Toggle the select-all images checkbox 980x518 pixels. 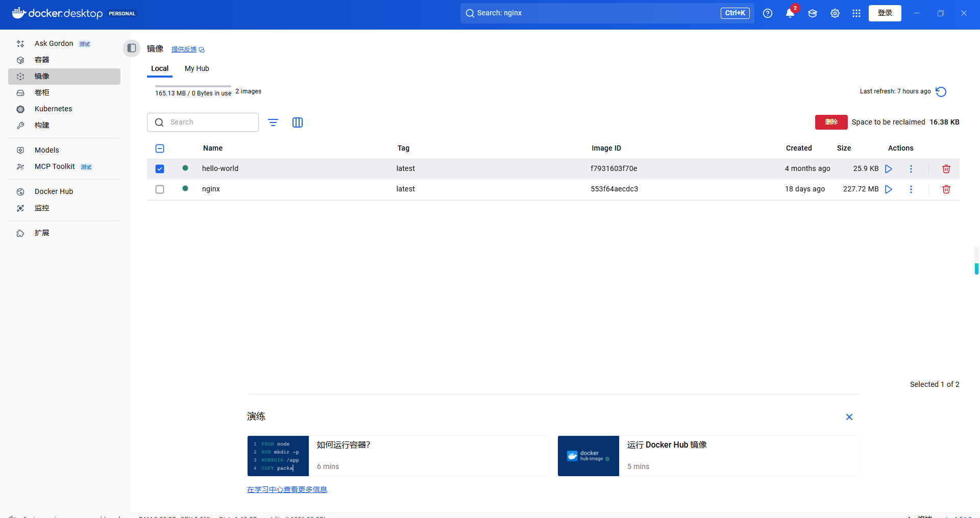pyautogui.click(x=160, y=149)
